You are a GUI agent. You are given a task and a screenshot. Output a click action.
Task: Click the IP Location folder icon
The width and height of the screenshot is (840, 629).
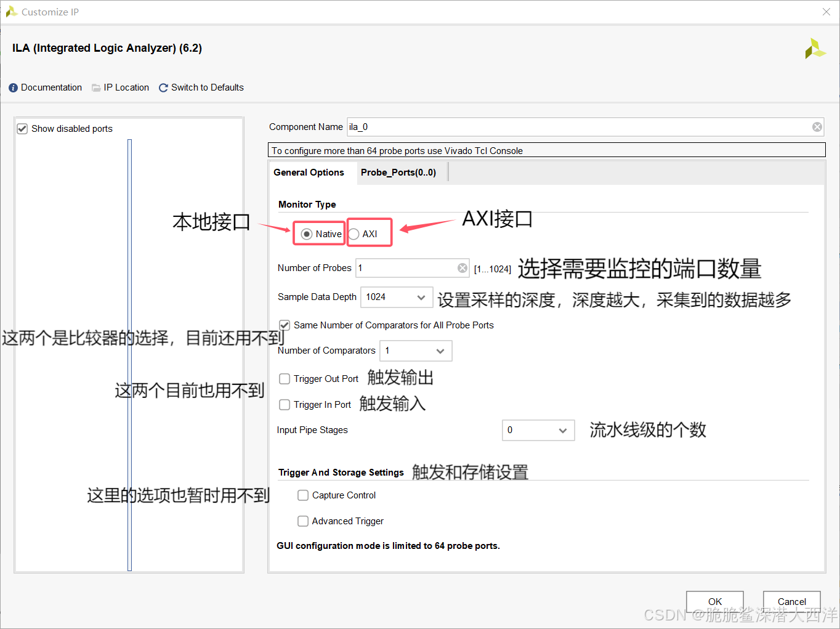96,88
